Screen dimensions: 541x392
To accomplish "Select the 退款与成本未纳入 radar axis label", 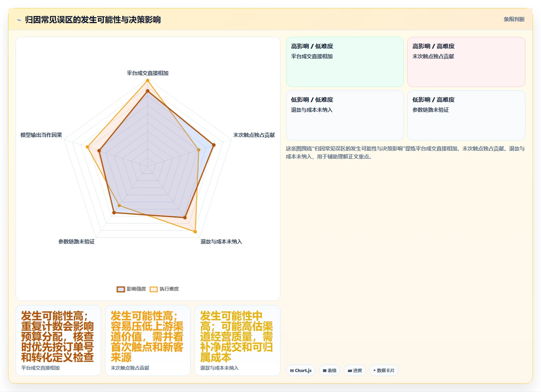I will [x=221, y=242].
